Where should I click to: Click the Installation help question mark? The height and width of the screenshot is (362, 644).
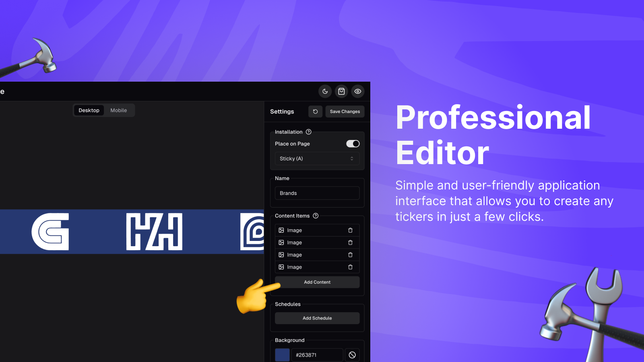[x=308, y=132]
